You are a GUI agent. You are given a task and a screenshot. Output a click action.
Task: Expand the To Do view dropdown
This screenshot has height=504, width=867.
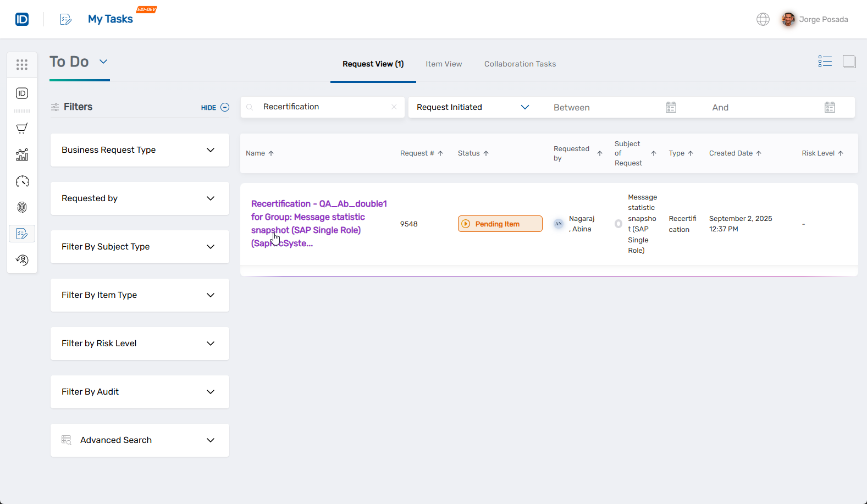coord(103,62)
